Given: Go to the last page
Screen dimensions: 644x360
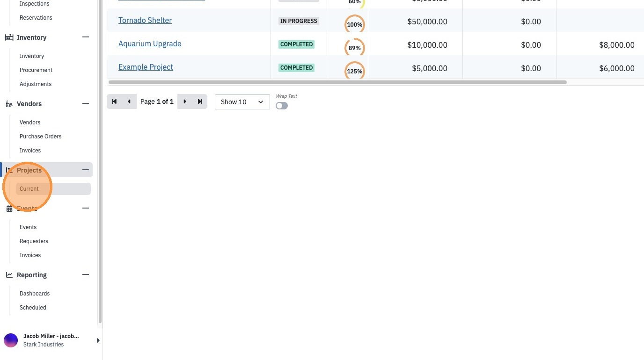Looking at the screenshot, I should click(200, 101).
